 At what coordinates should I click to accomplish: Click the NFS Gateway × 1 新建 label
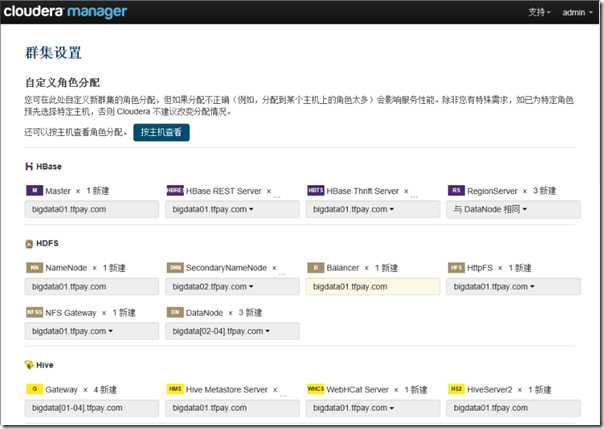91,312
